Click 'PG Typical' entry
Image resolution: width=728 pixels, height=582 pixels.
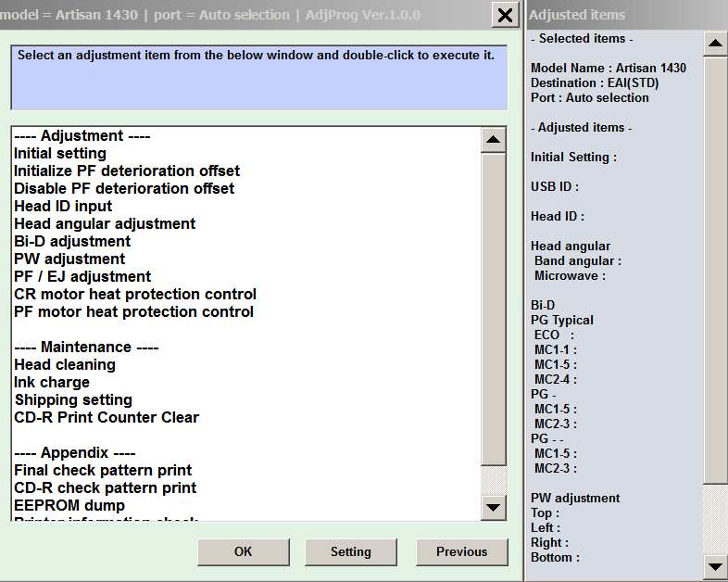[562, 321]
